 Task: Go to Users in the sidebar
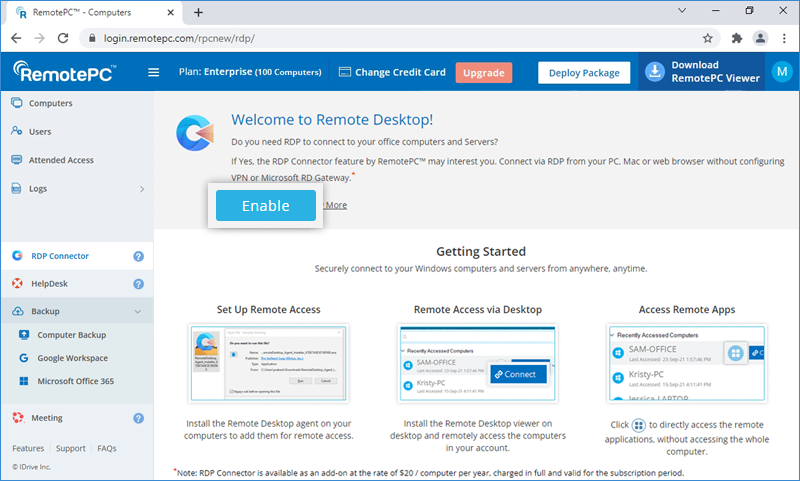pos(40,131)
